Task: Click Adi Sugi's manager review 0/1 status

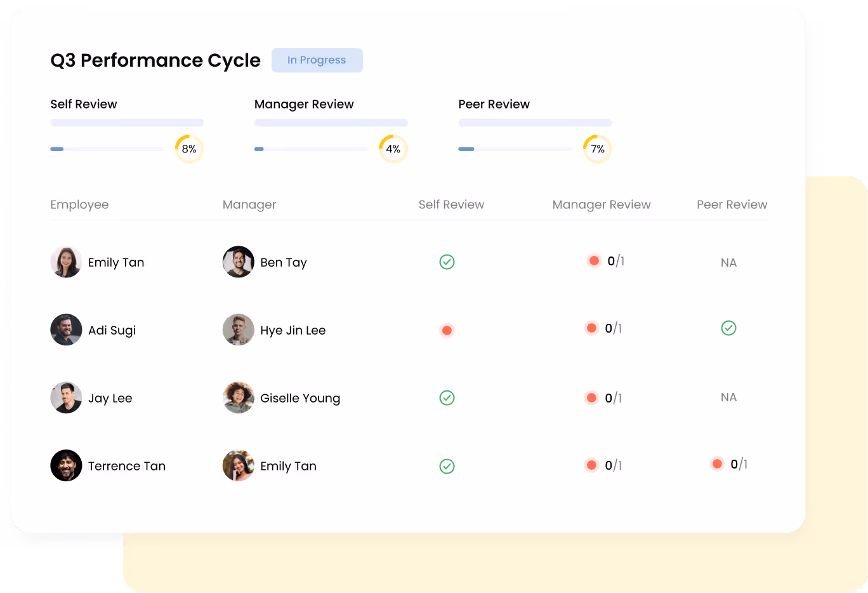Action: (603, 328)
